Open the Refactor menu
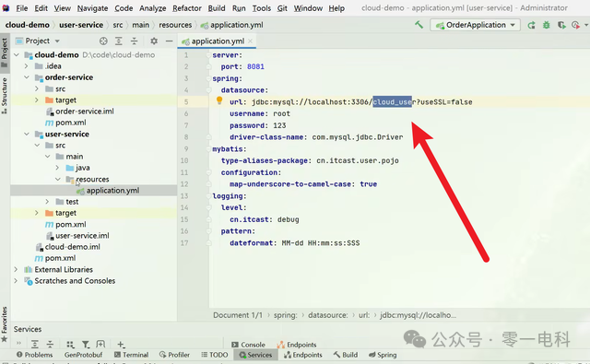Screen dimensions: 590x364 [187, 8]
